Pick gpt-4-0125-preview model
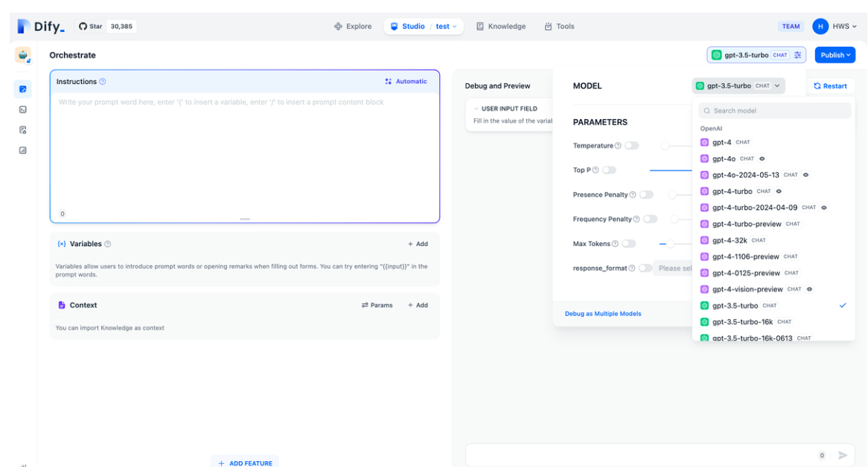Viewport: 868px width, 467px height. 773,272
